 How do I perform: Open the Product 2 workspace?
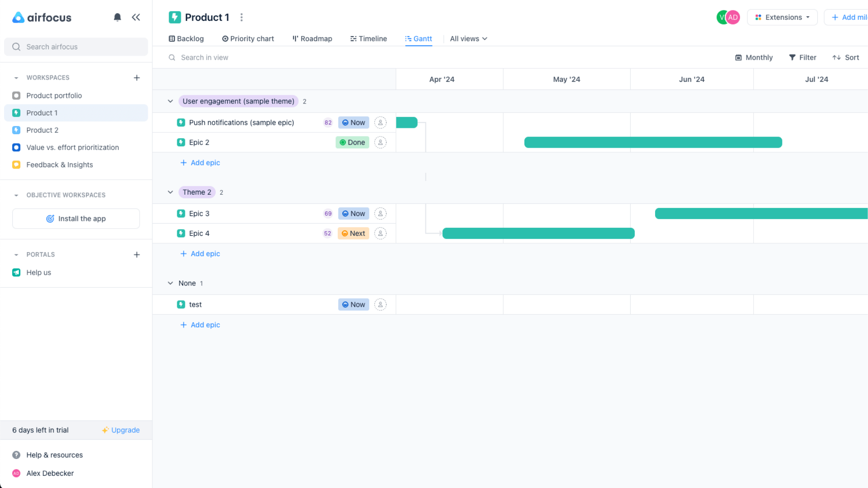[x=76, y=130]
